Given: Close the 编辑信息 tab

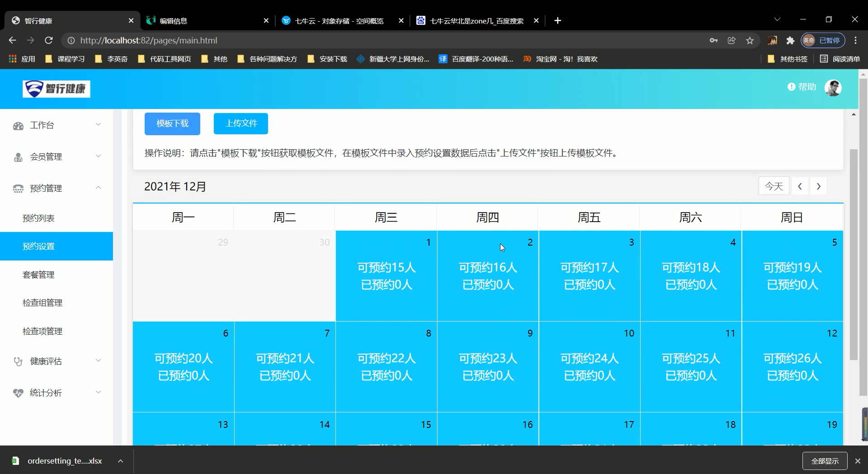Looking at the screenshot, I should coord(266,20).
